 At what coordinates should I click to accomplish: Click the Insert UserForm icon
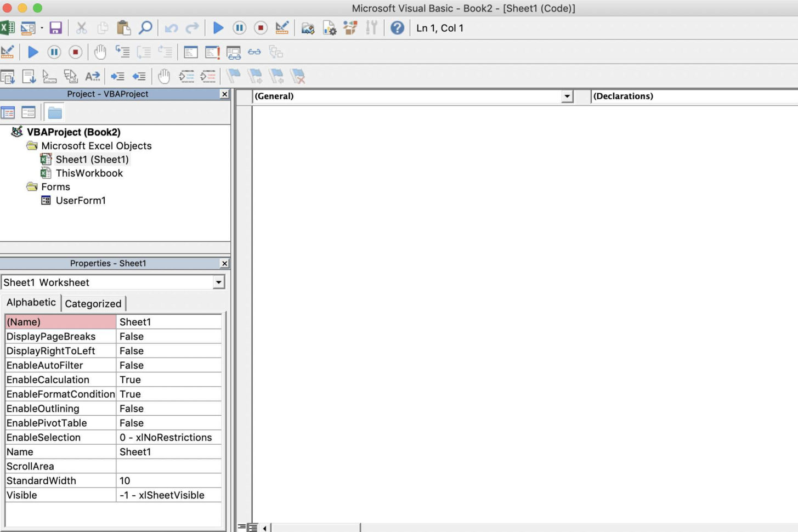pos(27,27)
